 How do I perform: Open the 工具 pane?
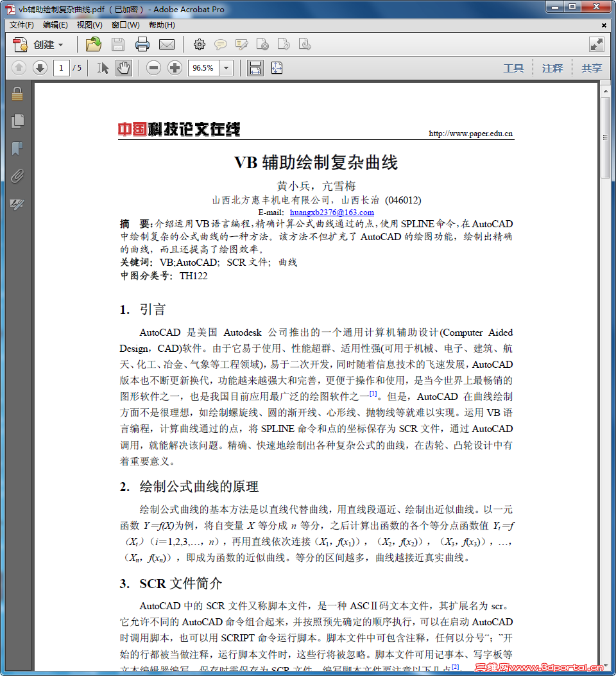pos(513,68)
